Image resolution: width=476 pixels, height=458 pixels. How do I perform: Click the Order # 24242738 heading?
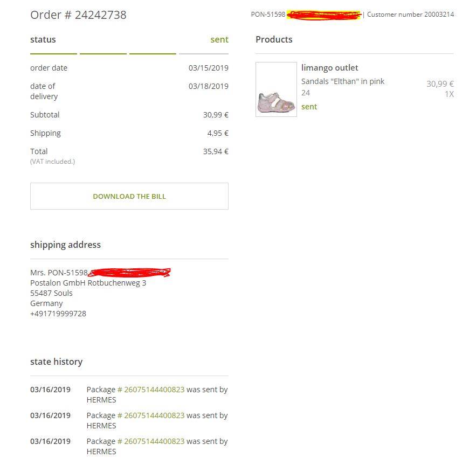click(x=78, y=15)
